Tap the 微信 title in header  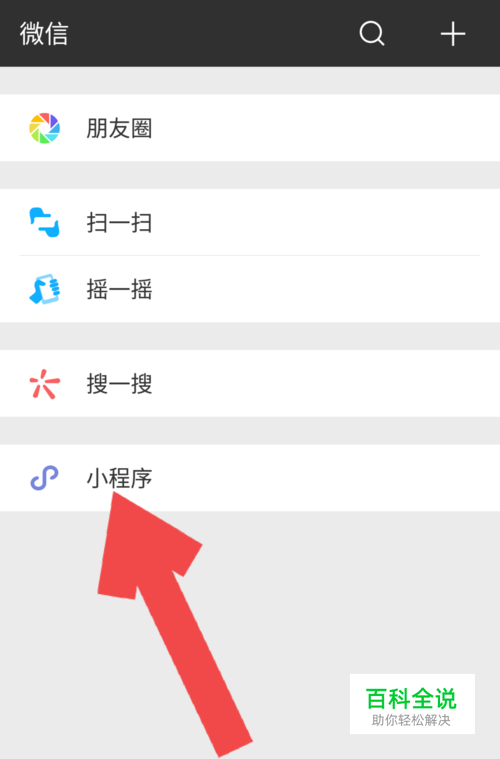pos(44,34)
